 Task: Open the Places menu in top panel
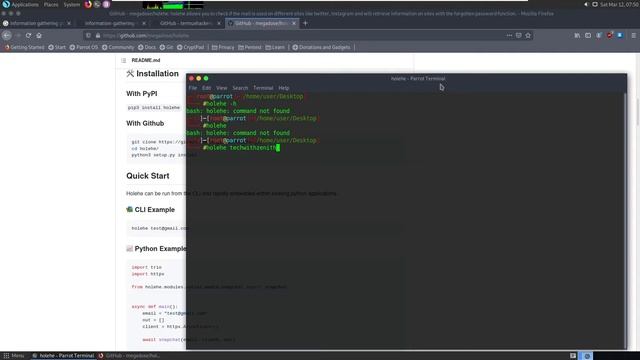click(51, 4)
